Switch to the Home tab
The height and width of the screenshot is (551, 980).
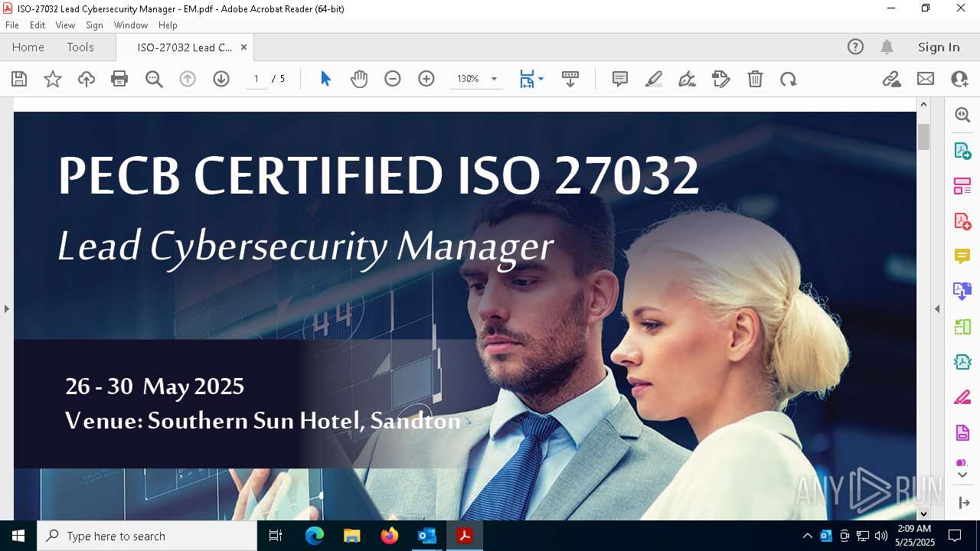(x=28, y=47)
